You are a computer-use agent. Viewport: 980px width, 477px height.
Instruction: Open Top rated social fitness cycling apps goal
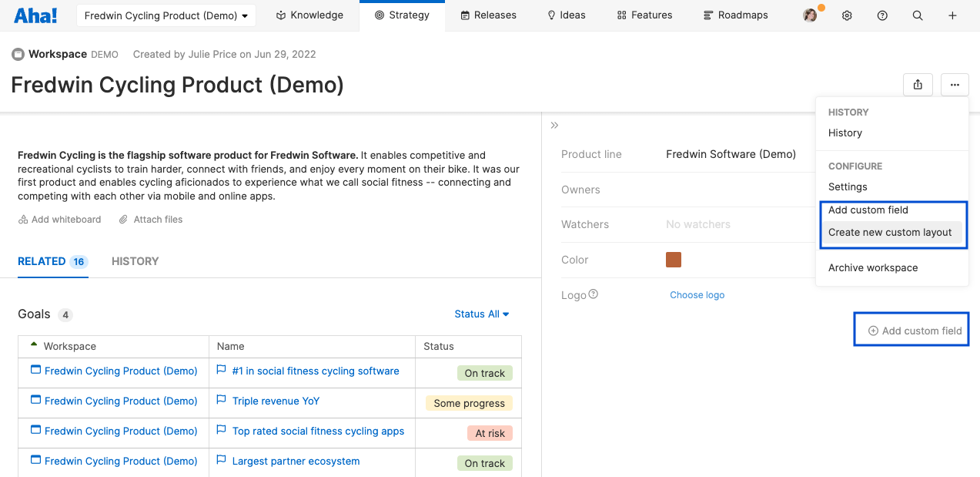pyautogui.click(x=318, y=432)
